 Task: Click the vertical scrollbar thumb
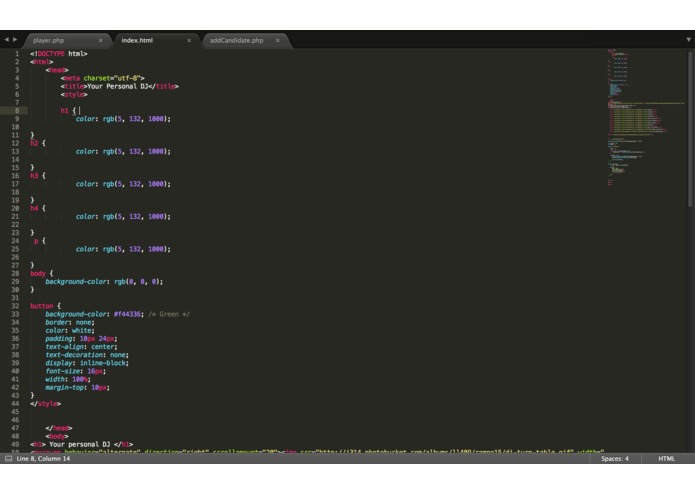pos(690,128)
